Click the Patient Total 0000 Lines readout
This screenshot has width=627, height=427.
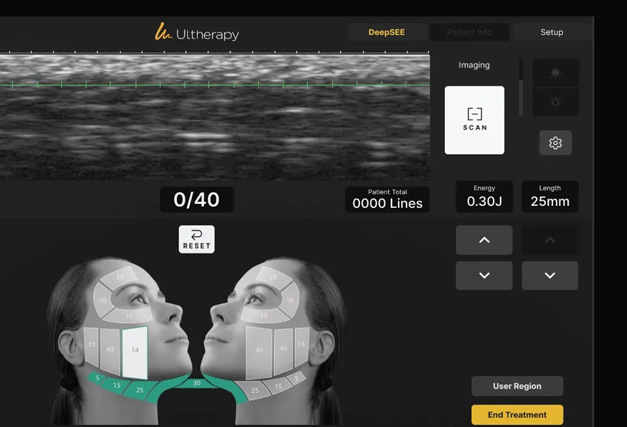point(387,200)
